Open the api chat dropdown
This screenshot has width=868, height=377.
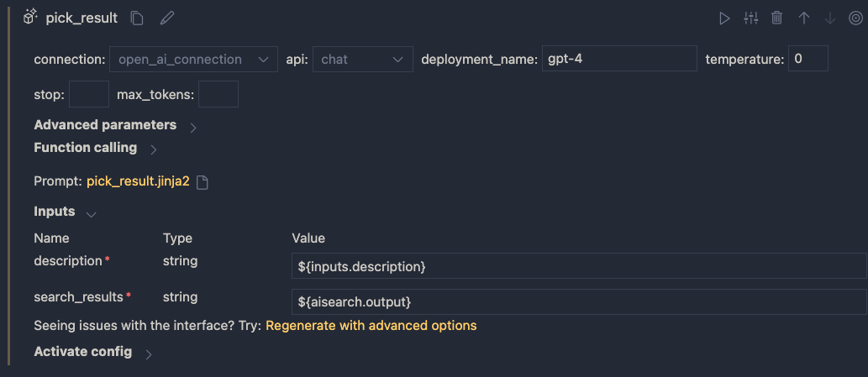point(362,60)
